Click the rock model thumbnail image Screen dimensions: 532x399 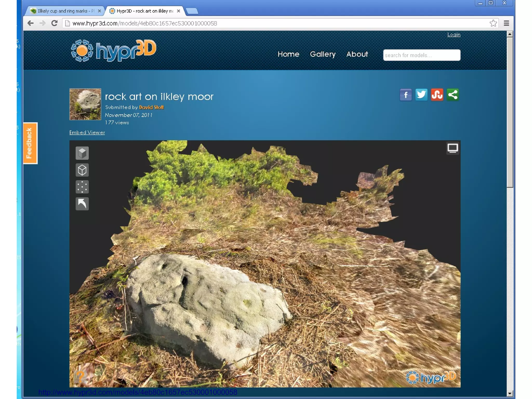(85, 104)
